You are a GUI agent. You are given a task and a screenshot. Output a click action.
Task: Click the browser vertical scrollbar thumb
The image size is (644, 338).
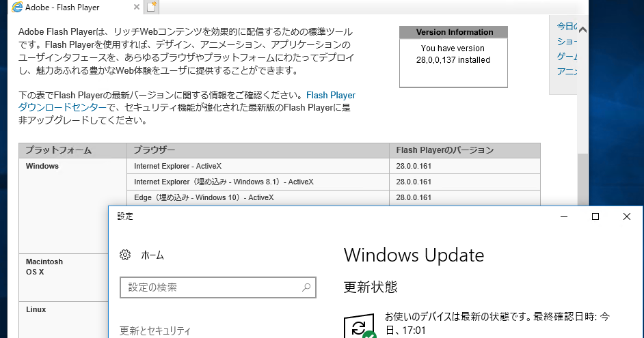tap(582, 180)
